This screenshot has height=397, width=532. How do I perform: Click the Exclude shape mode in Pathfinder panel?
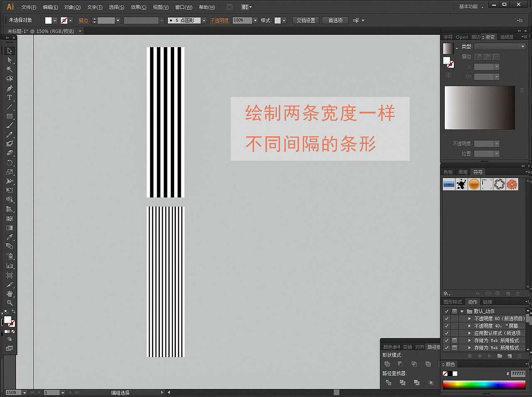click(x=428, y=364)
